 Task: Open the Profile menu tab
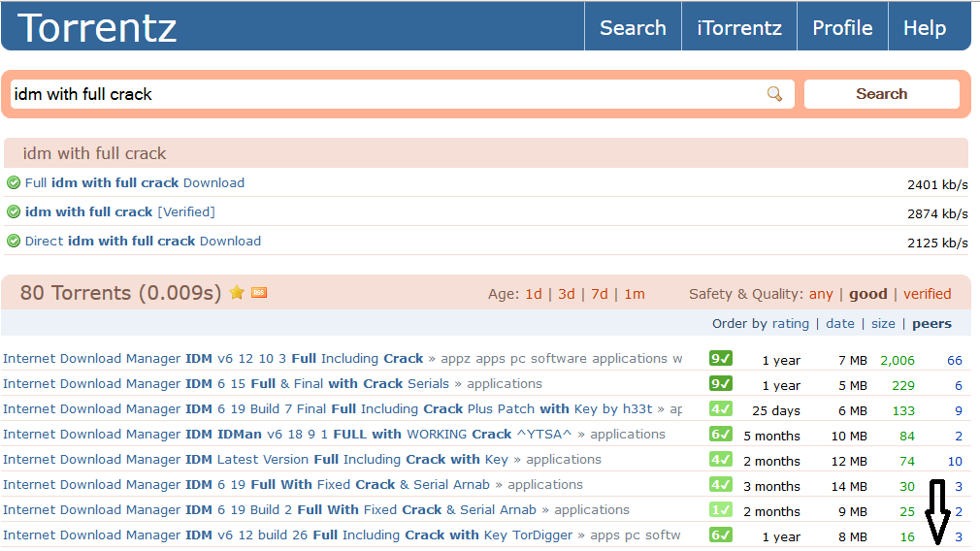coord(842,27)
